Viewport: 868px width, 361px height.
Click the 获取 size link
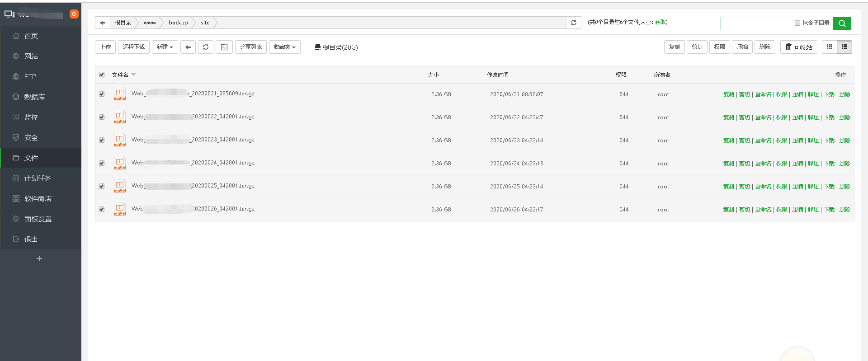pos(660,22)
